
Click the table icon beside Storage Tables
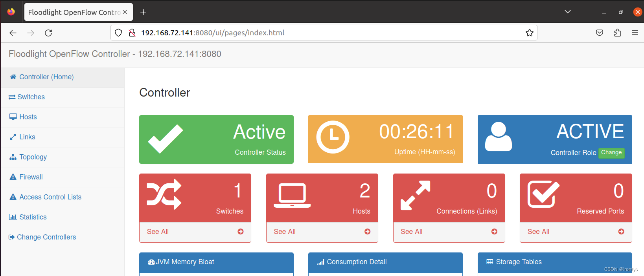[490, 262]
